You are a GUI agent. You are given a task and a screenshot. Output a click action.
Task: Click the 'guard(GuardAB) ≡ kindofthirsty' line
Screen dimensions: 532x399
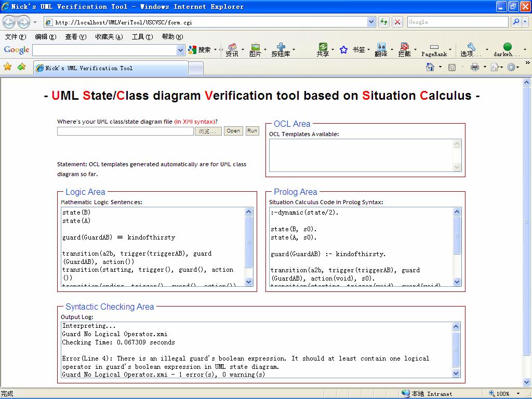point(119,237)
